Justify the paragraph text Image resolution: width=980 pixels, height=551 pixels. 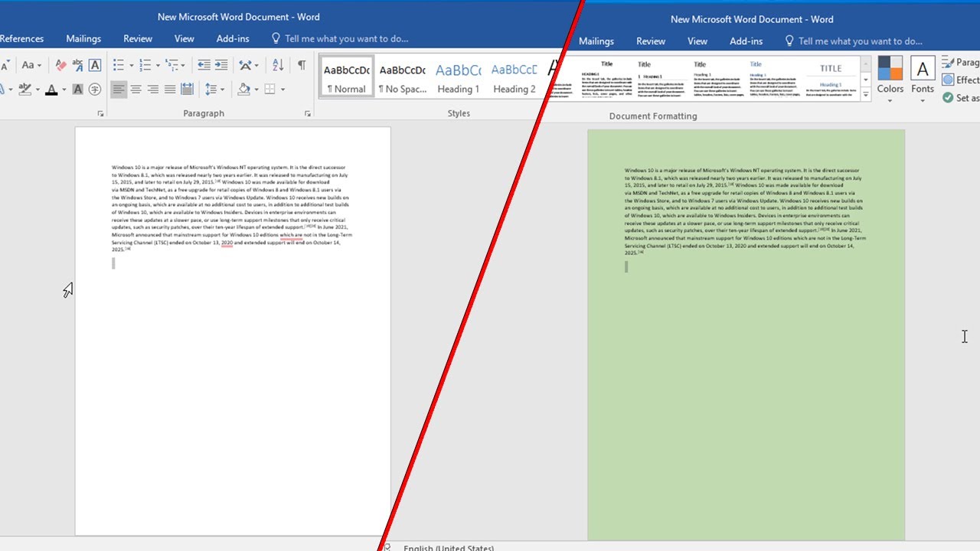pyautogui.click(x=170, y=90)
